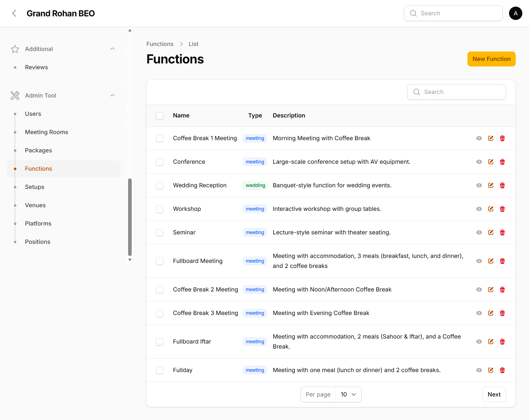
Task: Click the sidebar scroll down arrow
Action: coord(130,260)
